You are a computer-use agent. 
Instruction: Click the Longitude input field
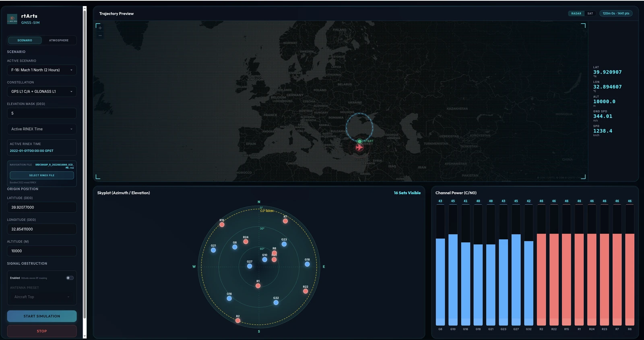pos(42,229)
